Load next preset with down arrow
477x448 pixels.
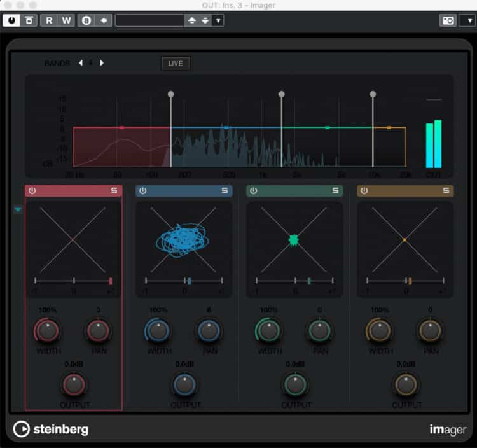[x=205, y=21]
